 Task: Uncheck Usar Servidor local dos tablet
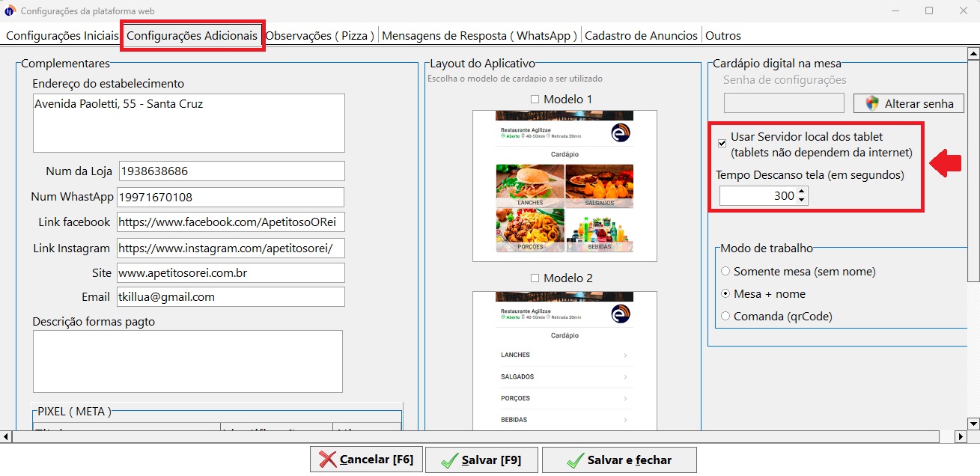tap(722, 143)
